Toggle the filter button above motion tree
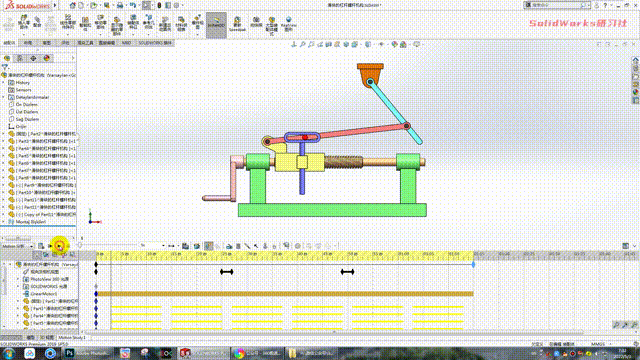640x360 pixels. point(38,255)
